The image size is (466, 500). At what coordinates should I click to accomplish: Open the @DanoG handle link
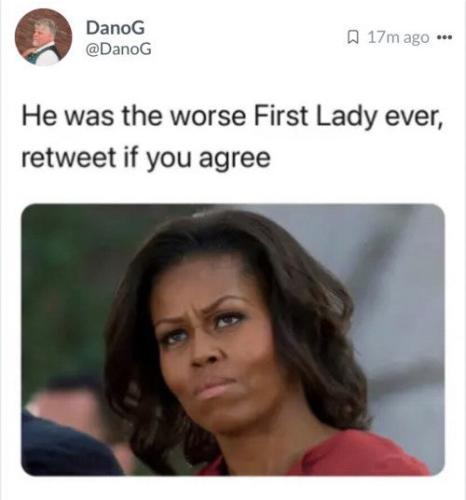[x=119, y=49]
